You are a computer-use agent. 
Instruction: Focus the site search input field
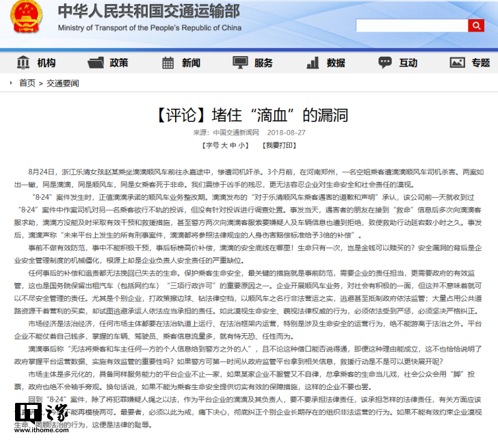411,25
